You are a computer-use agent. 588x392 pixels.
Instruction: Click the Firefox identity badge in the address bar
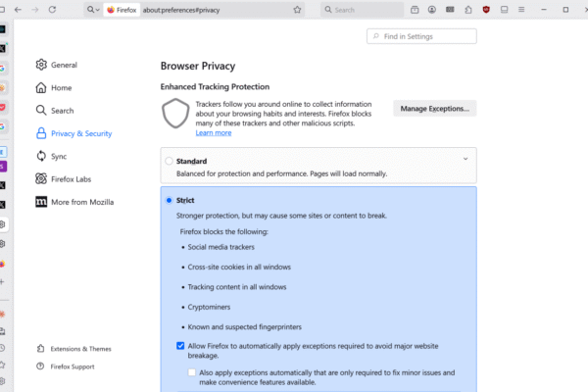[x=122, y=10]
